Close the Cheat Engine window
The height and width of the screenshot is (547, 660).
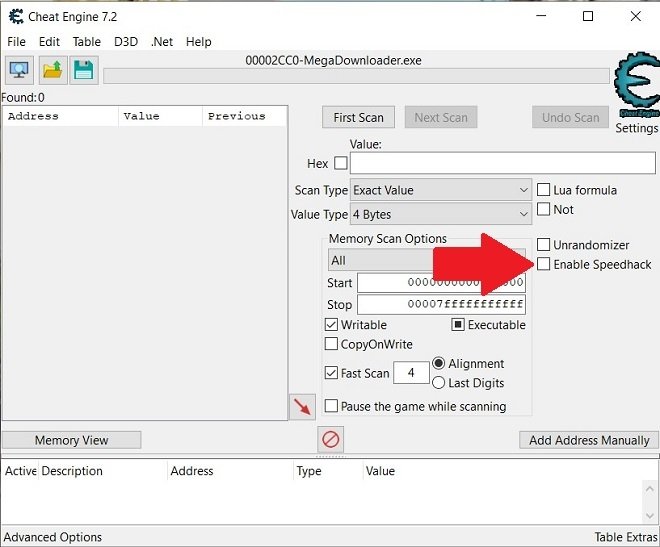636,16
